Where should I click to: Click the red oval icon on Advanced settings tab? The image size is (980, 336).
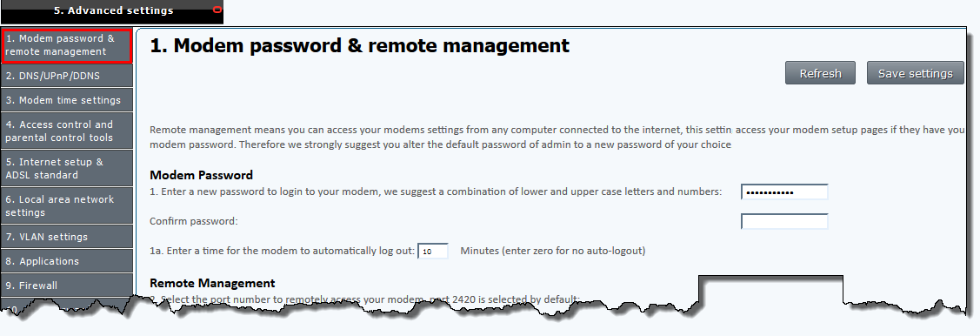click(217, 10)
